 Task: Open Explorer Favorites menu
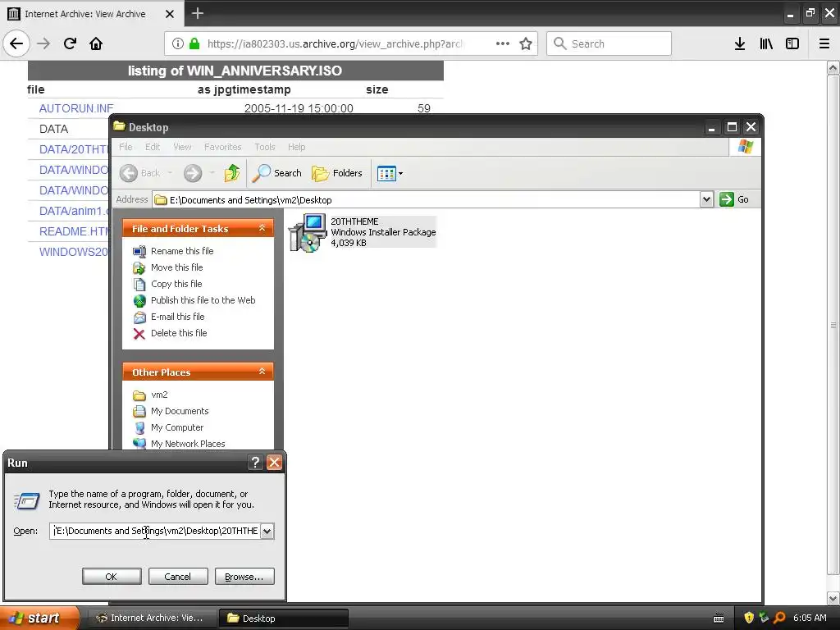[223, 147]
